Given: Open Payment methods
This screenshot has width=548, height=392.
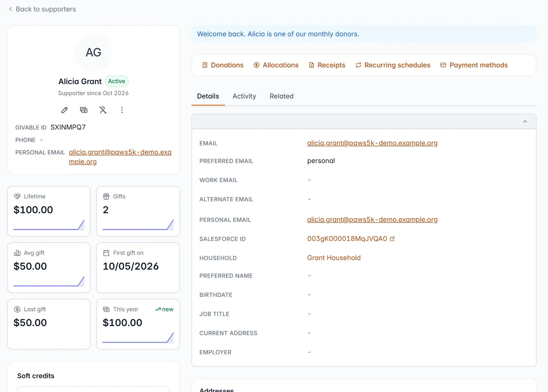Looking at the screenshot, I should 474,65.
